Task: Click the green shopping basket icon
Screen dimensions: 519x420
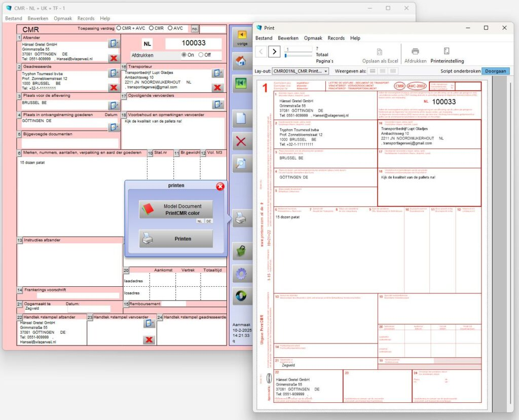Action: pyautogui.click(x=241, y=250)
